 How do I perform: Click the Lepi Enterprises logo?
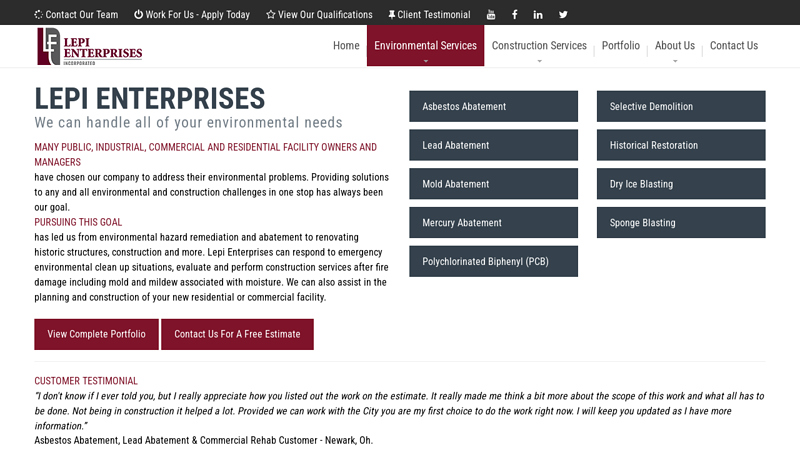pos(89,46)
